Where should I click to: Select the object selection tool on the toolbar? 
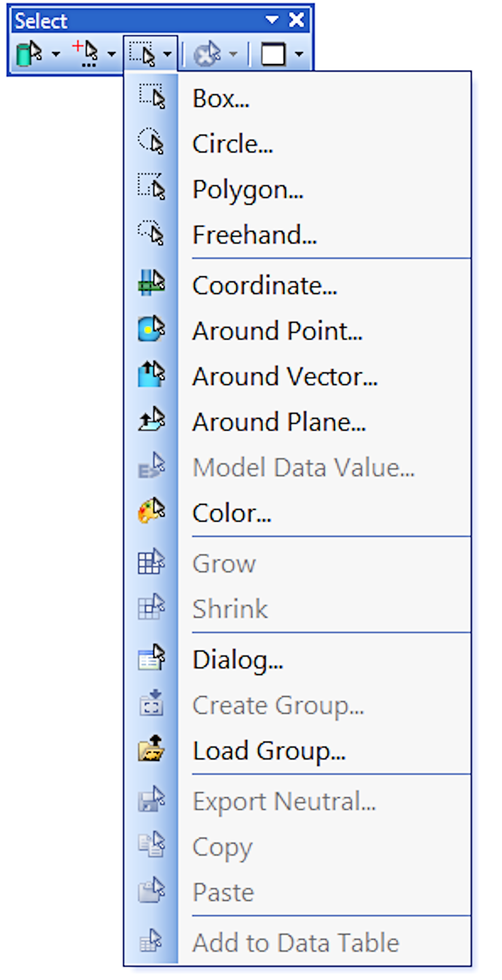tap(29, 54)
